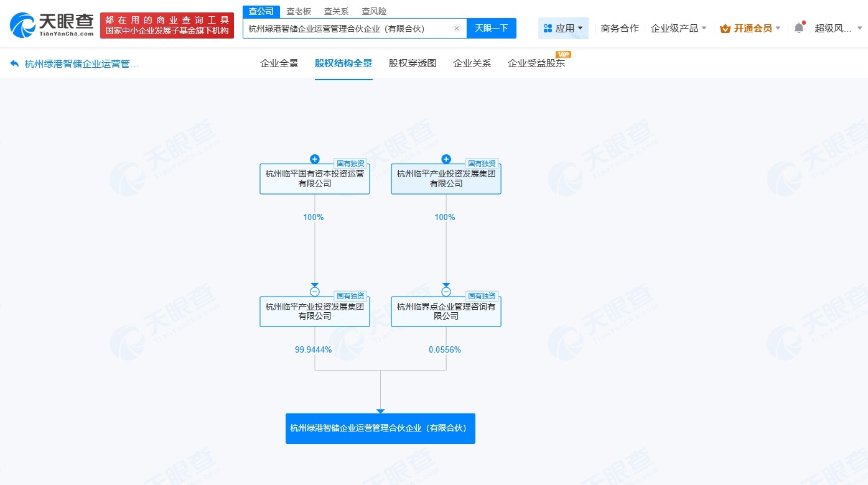868x485 pixels.
Task: Click the 开通会员 crown icon
Action: click(x=726, y=28)
